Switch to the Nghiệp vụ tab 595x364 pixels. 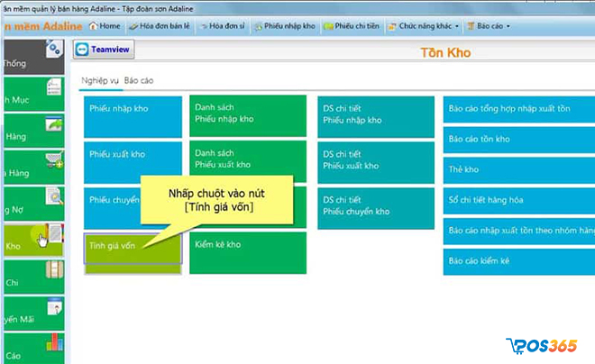[99, 80]
